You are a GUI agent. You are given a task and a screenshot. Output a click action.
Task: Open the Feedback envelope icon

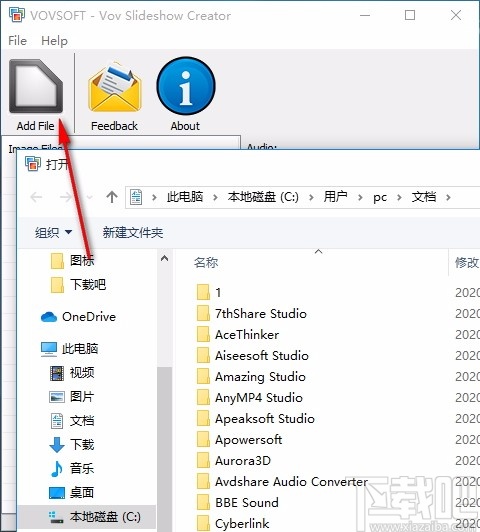coord(114,87)
